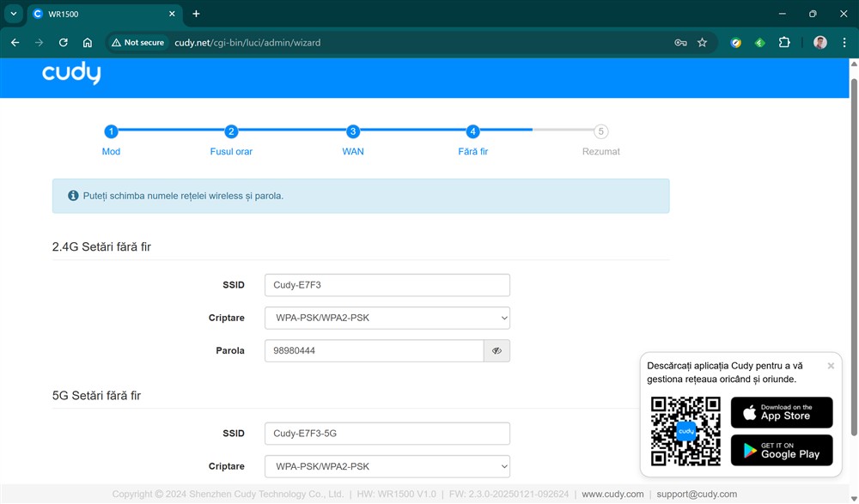Viewport: 859px width, 504px height.
Task: Click the Get it on Google Play badge
Action: [x=781, y=450]
